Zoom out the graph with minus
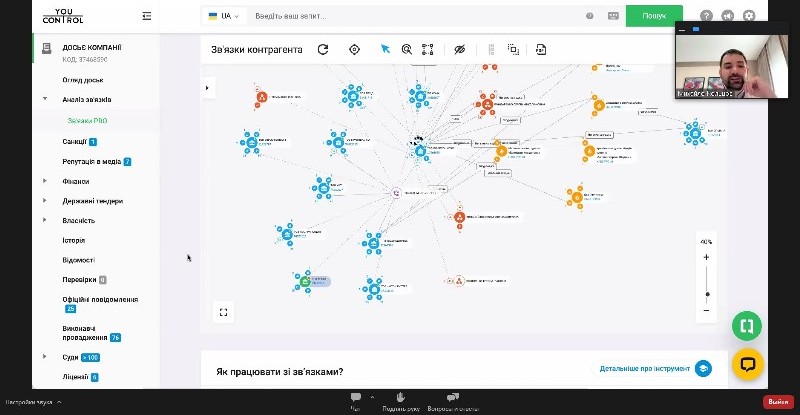Viewport: 800px width, 415px height. point(706,310)
